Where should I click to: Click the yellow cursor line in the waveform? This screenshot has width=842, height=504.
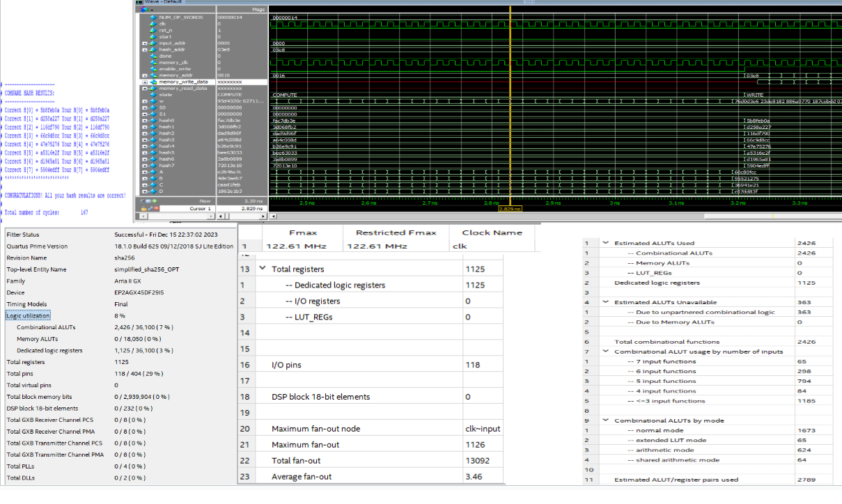pos(510,104)
